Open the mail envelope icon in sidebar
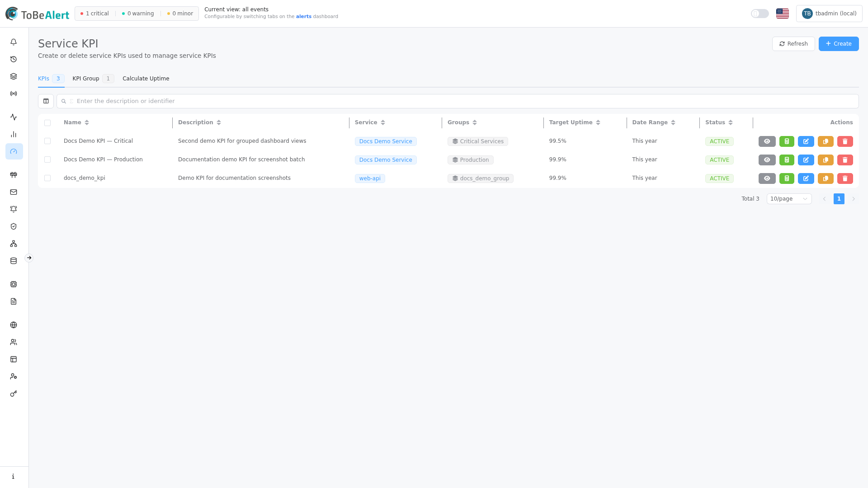Screen dimensions: 868x488 14,192
